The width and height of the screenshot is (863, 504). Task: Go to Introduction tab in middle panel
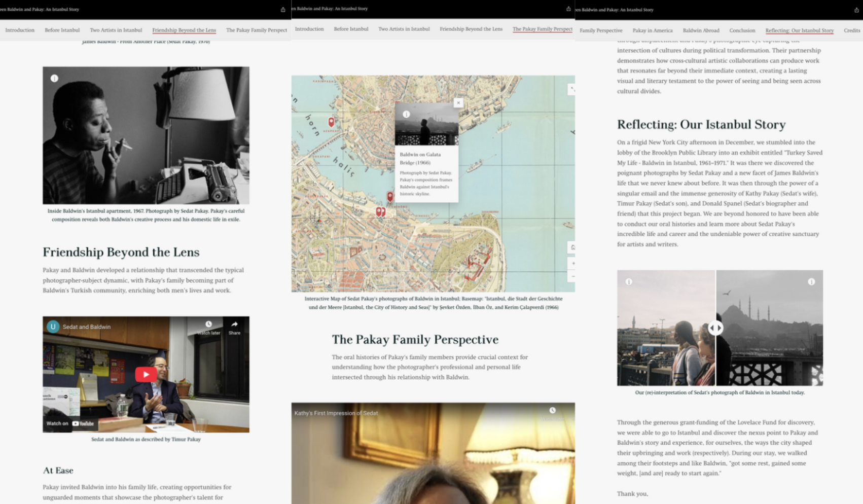309,29
